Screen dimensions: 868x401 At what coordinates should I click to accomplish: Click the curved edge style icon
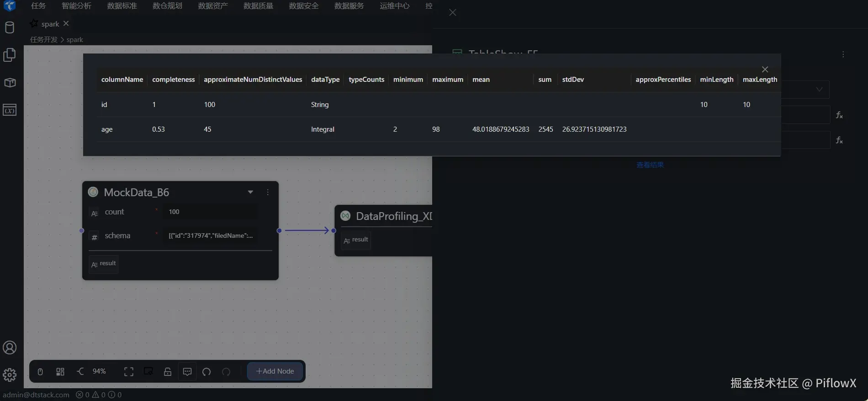(80, 371)
